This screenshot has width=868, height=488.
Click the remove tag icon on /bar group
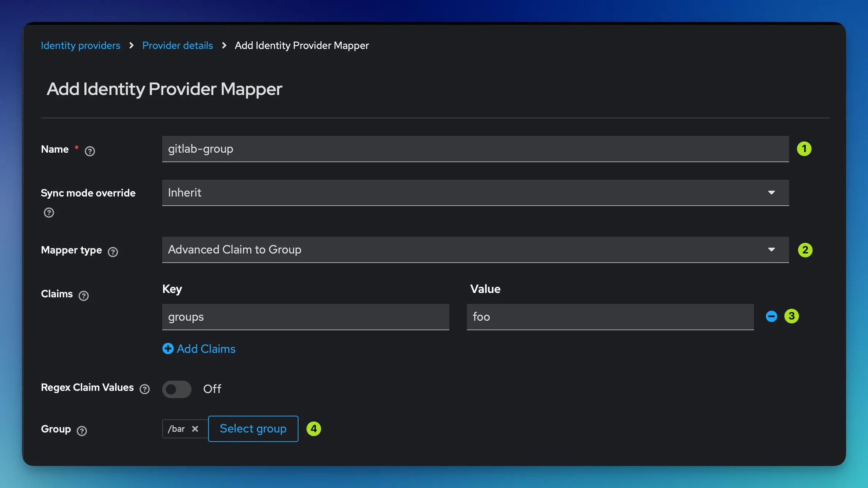point(195,428)
